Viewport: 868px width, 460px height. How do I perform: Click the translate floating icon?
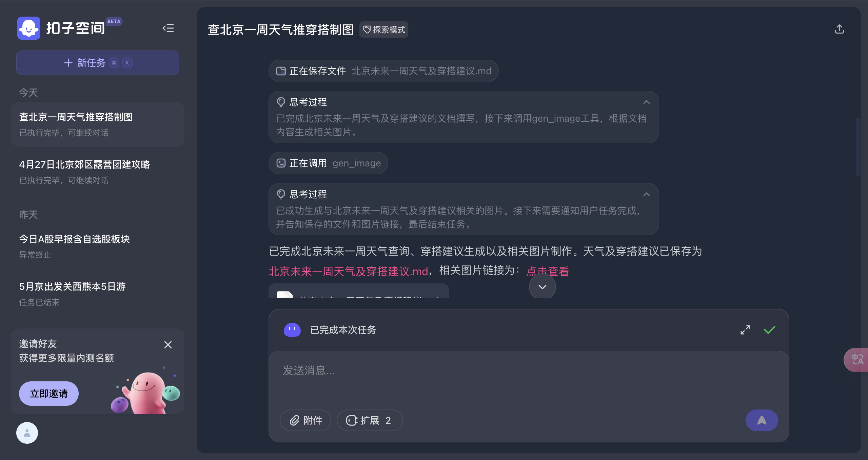coord(857,360)
